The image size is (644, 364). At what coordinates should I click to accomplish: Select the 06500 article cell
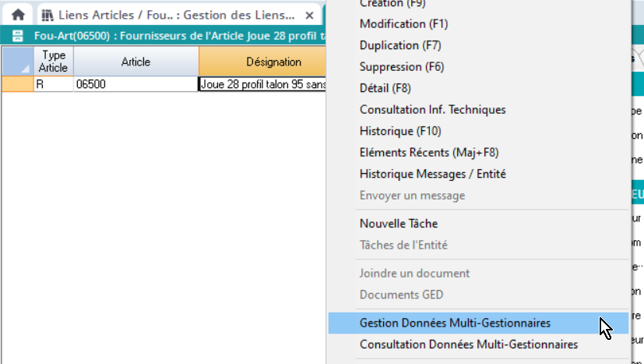coord(135,85)
